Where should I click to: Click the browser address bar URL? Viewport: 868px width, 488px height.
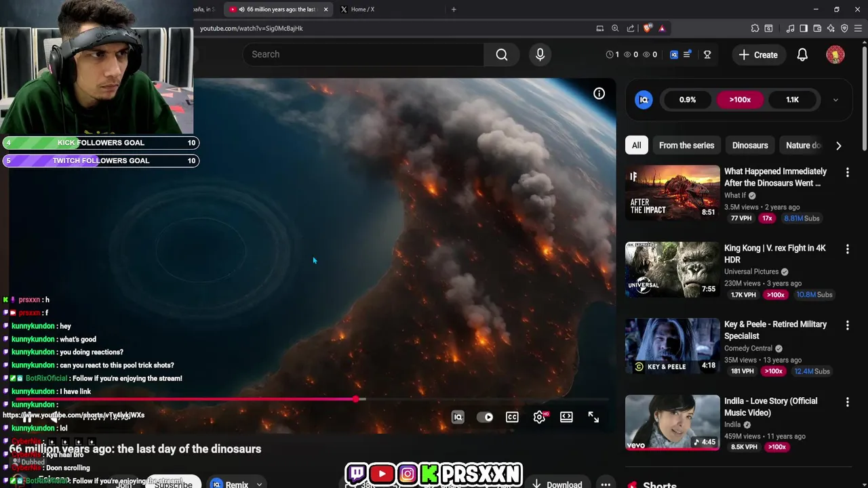tap(252, 28)
